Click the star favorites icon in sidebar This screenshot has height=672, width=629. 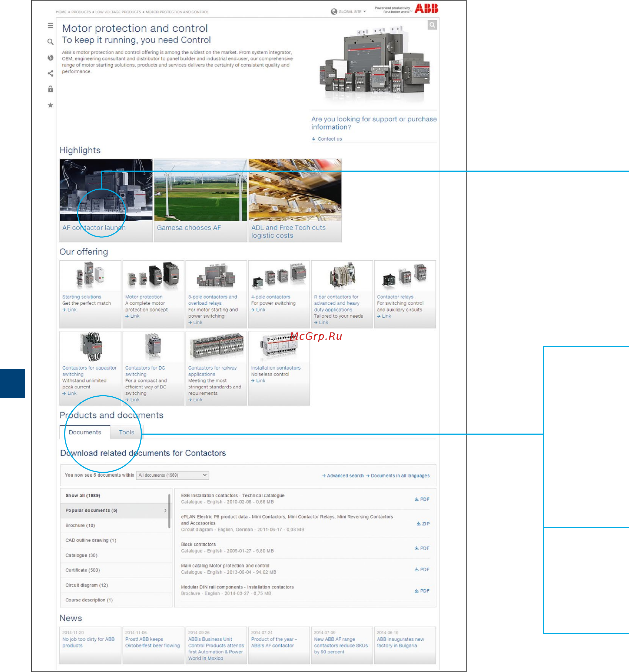50,105
